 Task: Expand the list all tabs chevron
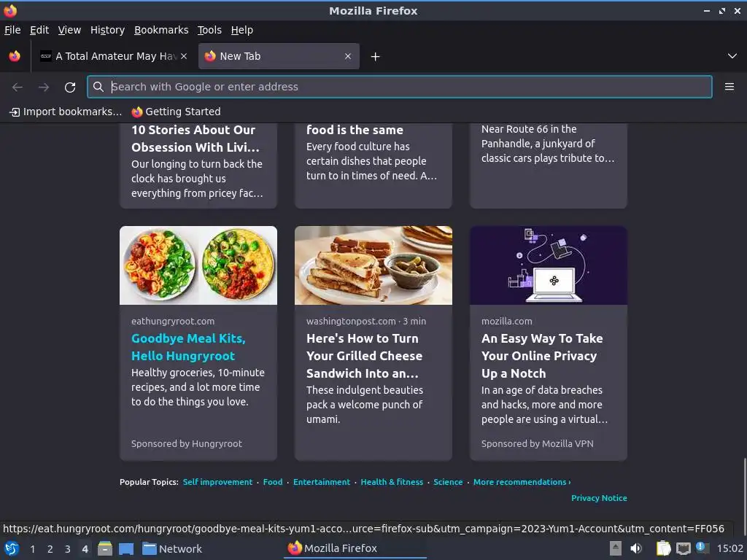click(x=732, y=56)
